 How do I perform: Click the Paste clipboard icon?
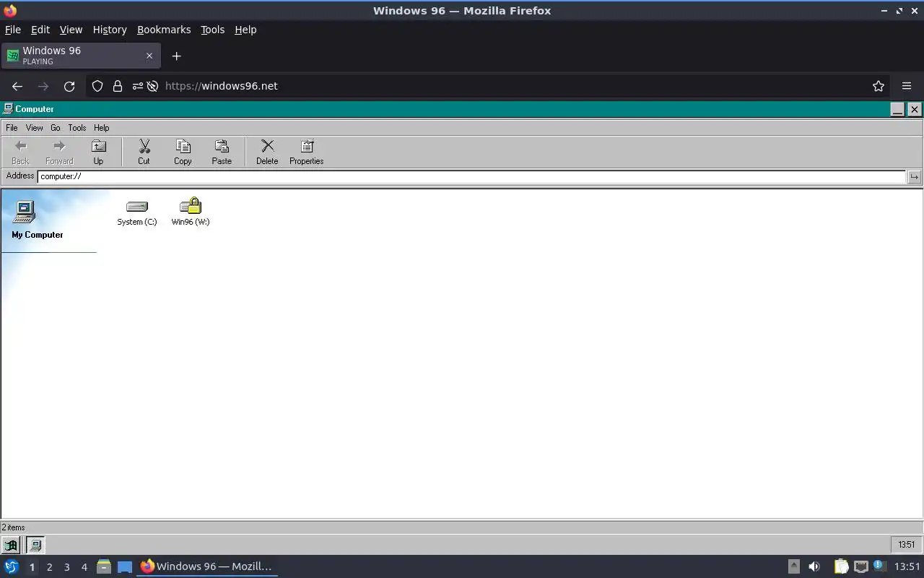click(x=222, y=152)
